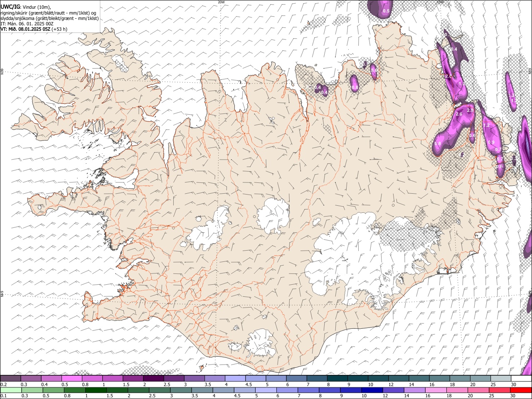
Task: Click the 'IT: Mán. 06. 01. 2025 00Z' line
Action: [27, 24]
